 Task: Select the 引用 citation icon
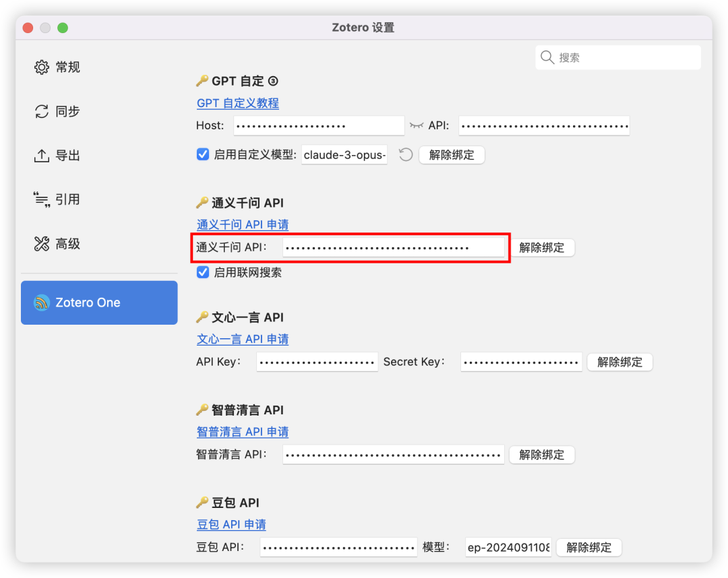pyautogui.click(x=41, y=199)
